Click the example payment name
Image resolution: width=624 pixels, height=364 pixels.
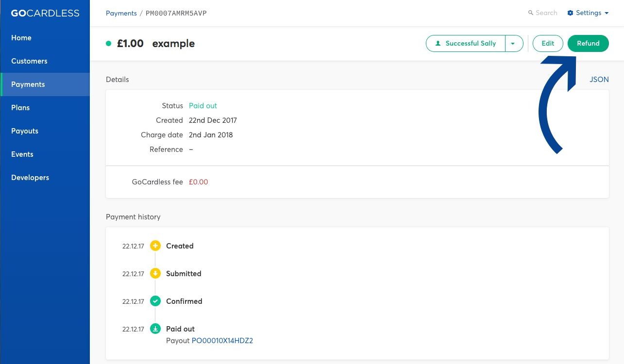[x=173, y=43]
